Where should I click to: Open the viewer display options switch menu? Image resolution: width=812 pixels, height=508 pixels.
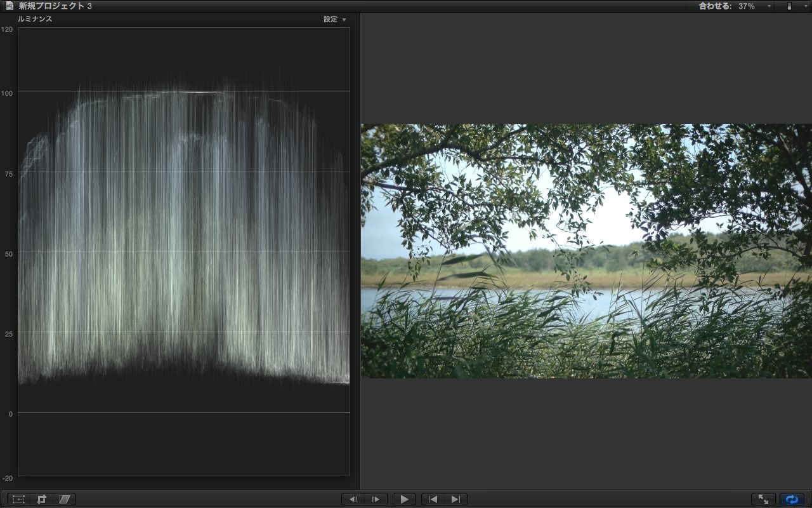pyautogui.click(x=789, y=6)
